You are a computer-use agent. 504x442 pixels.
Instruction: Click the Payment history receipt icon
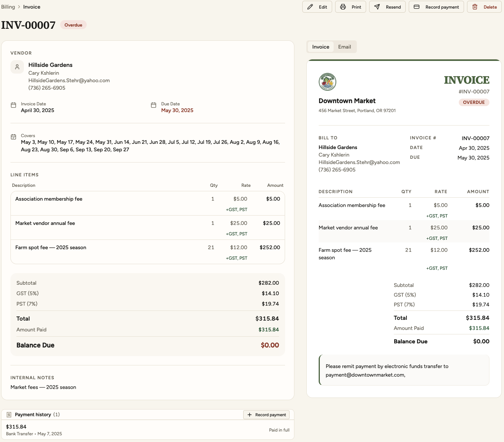9,415
